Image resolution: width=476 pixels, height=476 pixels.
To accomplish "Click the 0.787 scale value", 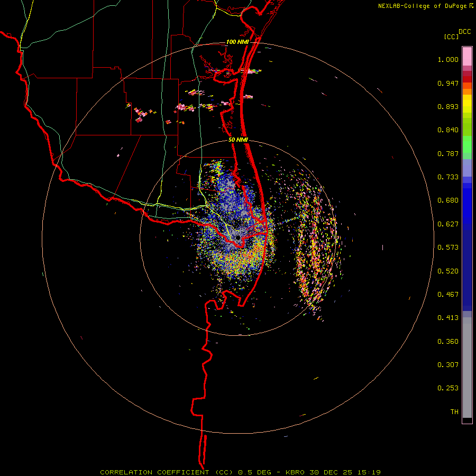I will coord(448,153).
